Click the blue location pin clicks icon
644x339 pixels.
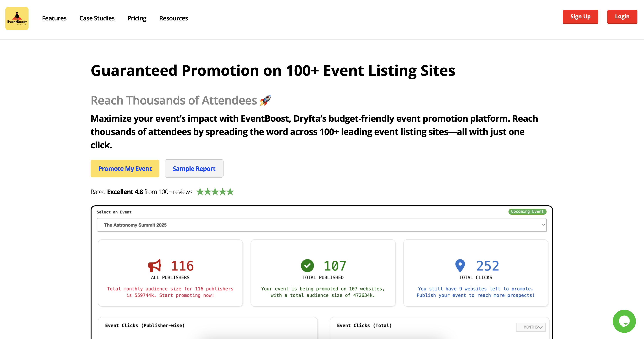pyautogui.click(x=460, y=266)
